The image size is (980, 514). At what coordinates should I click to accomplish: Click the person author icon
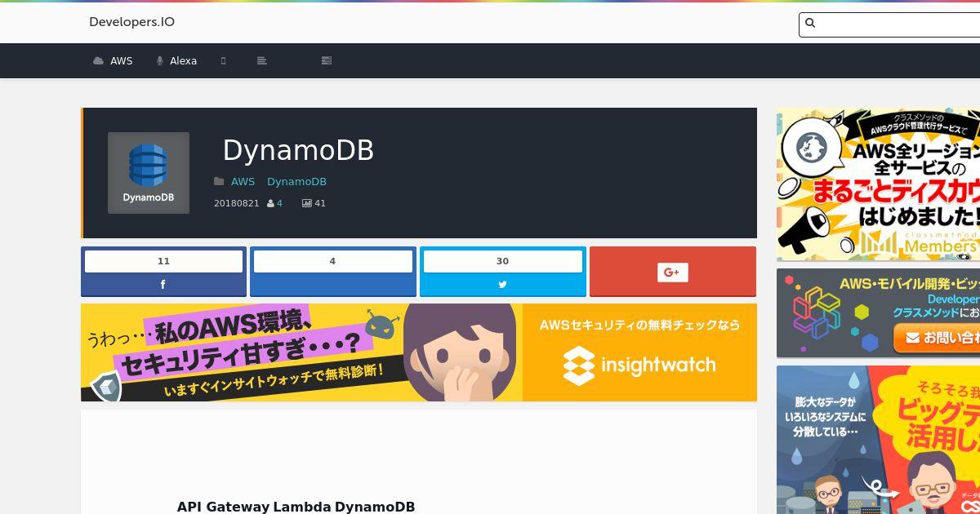[270, 204]
